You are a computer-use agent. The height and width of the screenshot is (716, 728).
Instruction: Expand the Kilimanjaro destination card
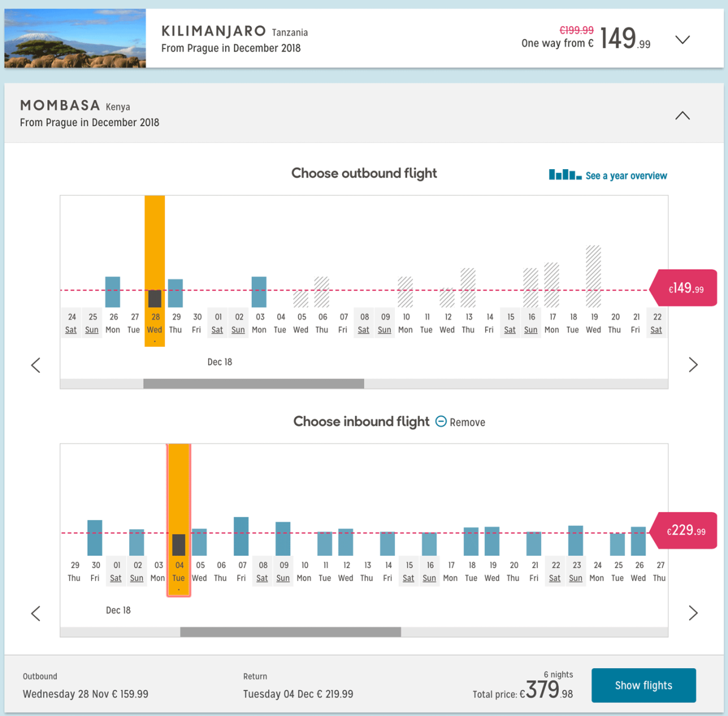tap(682, 40)
